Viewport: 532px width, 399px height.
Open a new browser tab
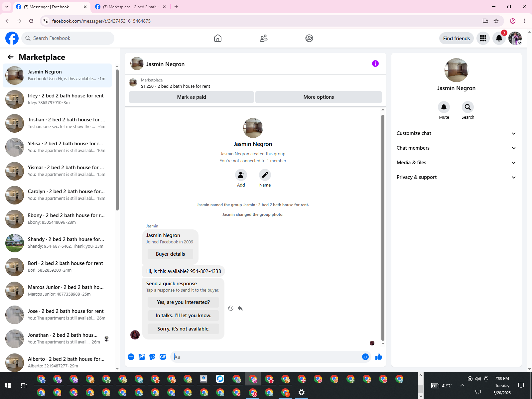pyautogui.click(x=176, y=7)
